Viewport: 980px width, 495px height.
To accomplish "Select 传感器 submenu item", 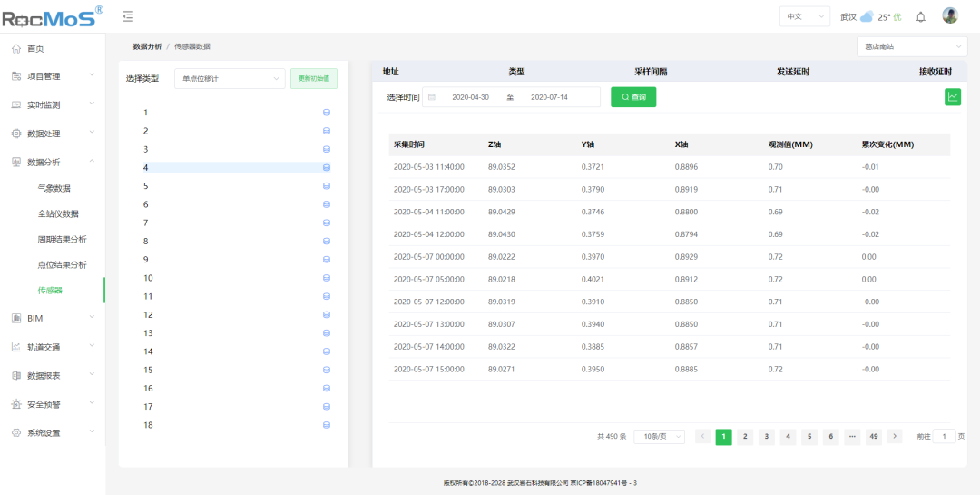I will tap(50, 291).
